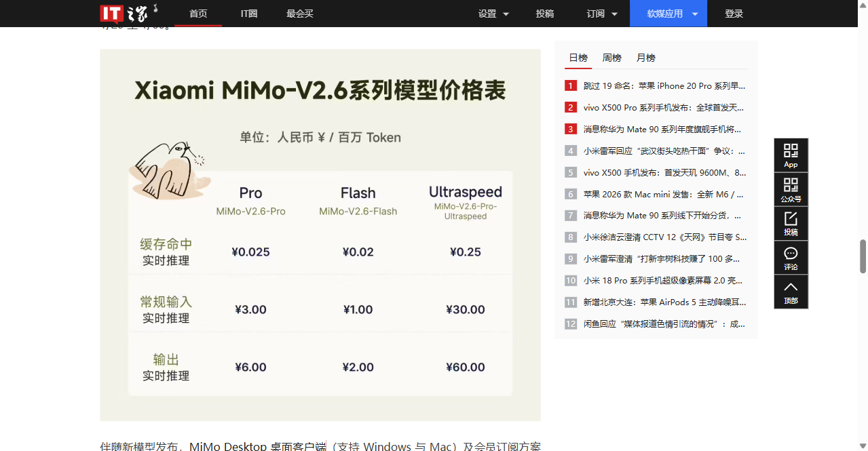Open 闲鱼回应媒体报道 article
This screenshot has width=868, height=451.
(664, 324)
